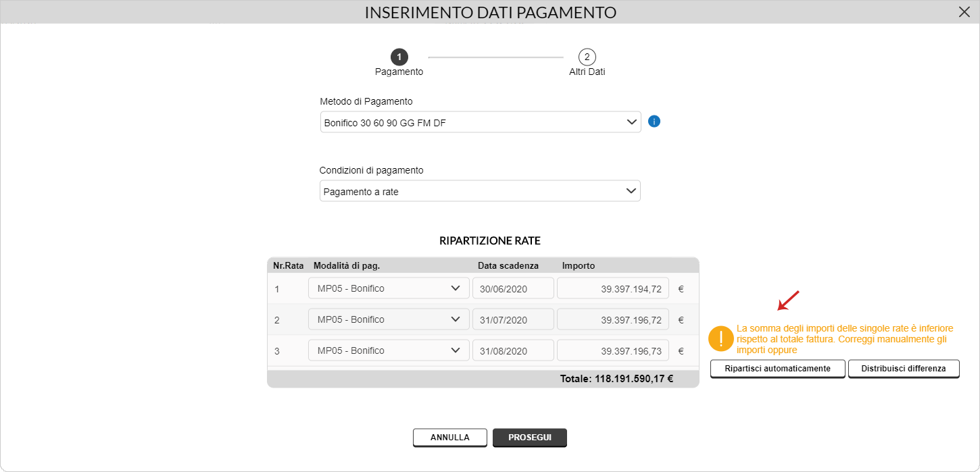This screenshot has width=980, height=472.
Task: Click due date field 30/06/2020
Action: (513, 288)
